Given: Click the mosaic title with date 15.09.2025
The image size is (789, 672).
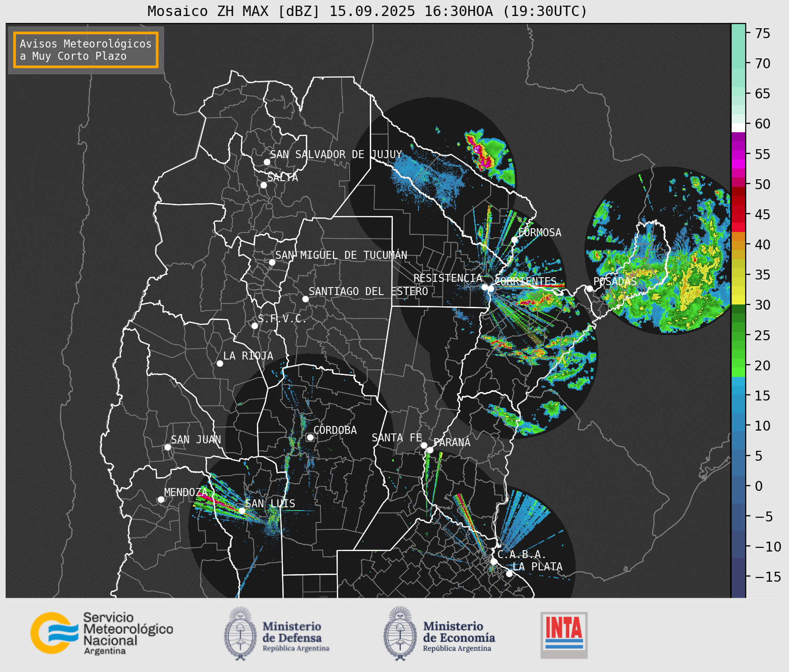Looking at the screenshot, I should [367, 11].
